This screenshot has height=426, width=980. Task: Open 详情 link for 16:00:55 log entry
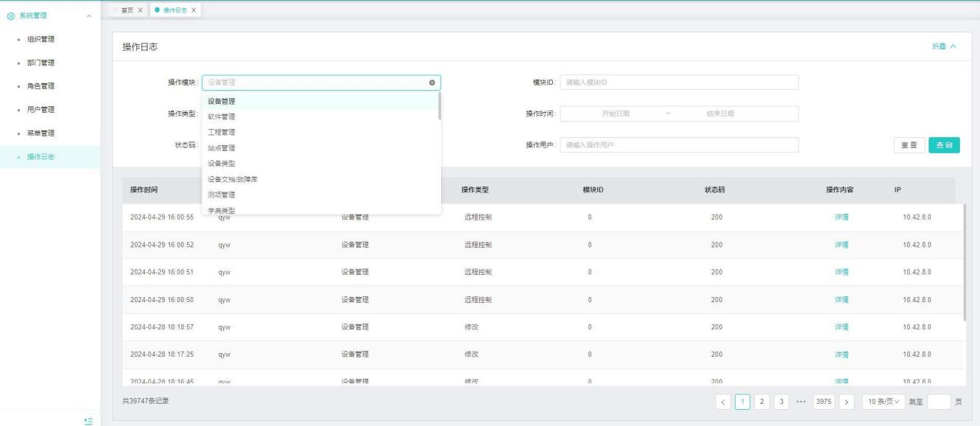click(x=841, y=217)
